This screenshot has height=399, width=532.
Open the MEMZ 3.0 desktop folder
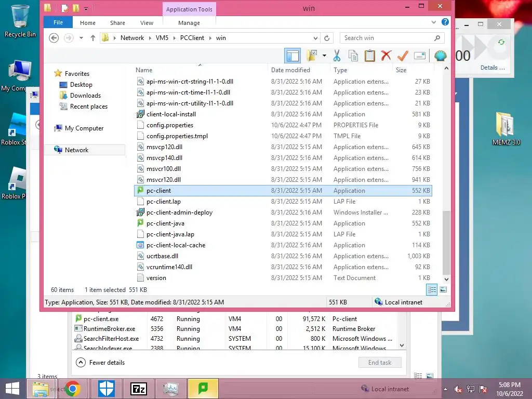(506, 128)
